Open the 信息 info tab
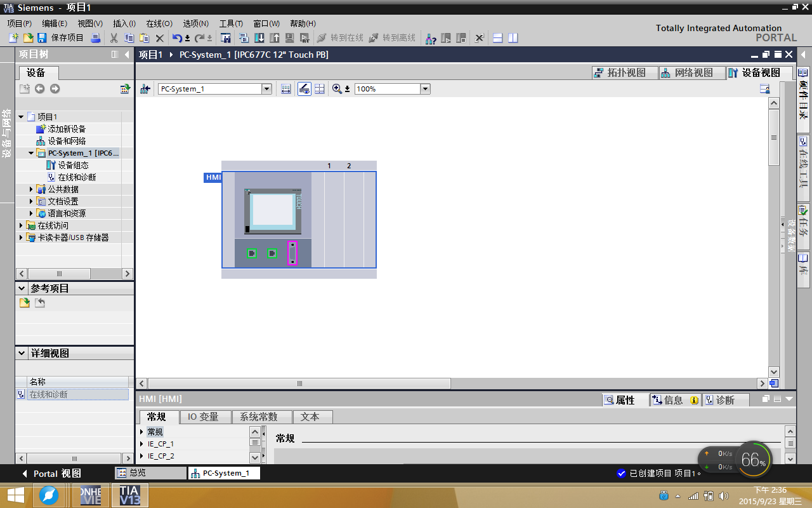This screenshot has height=508, width=812. [x=675, y=400]
